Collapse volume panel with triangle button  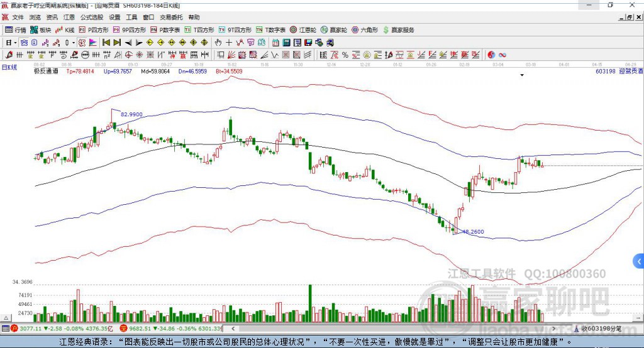6,318
